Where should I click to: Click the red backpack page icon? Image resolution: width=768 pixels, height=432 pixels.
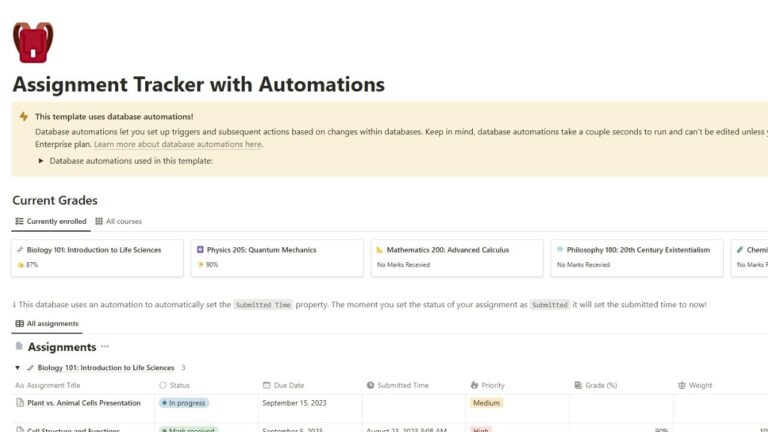[33, 43]
